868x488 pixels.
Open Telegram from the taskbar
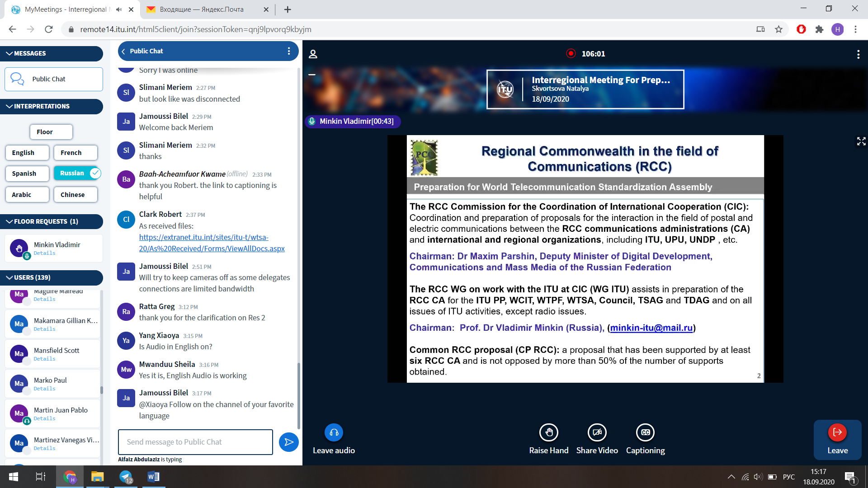126,477
